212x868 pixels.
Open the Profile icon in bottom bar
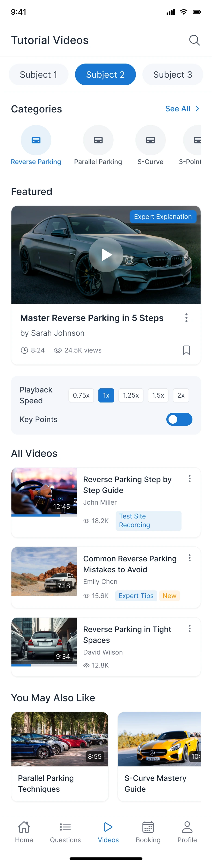187,827
